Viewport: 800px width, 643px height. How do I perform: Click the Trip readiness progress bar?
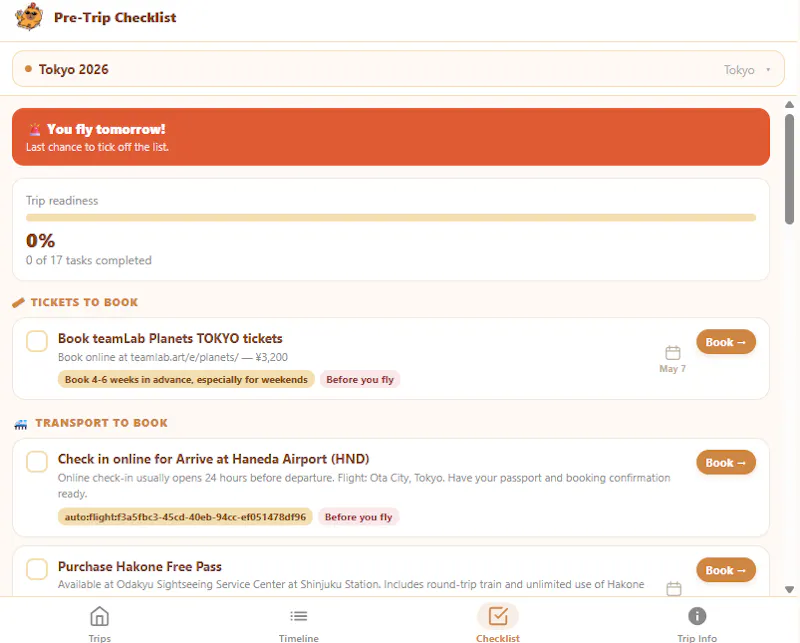tap(391, 218)
